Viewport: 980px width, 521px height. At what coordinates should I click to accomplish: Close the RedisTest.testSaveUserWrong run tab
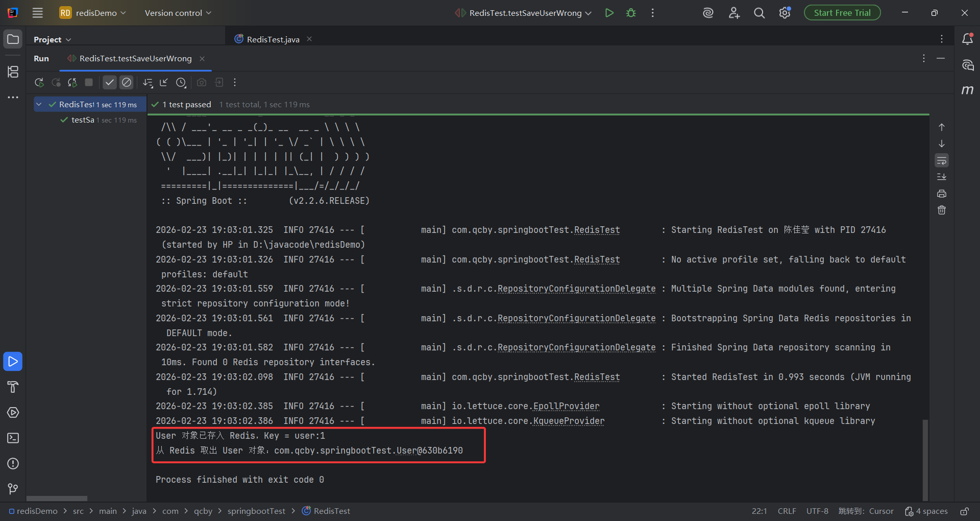pos(202,59)
